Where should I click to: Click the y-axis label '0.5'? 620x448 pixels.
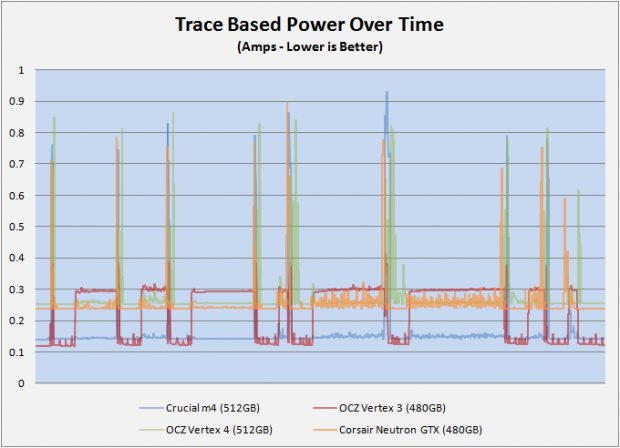[17, 227]
